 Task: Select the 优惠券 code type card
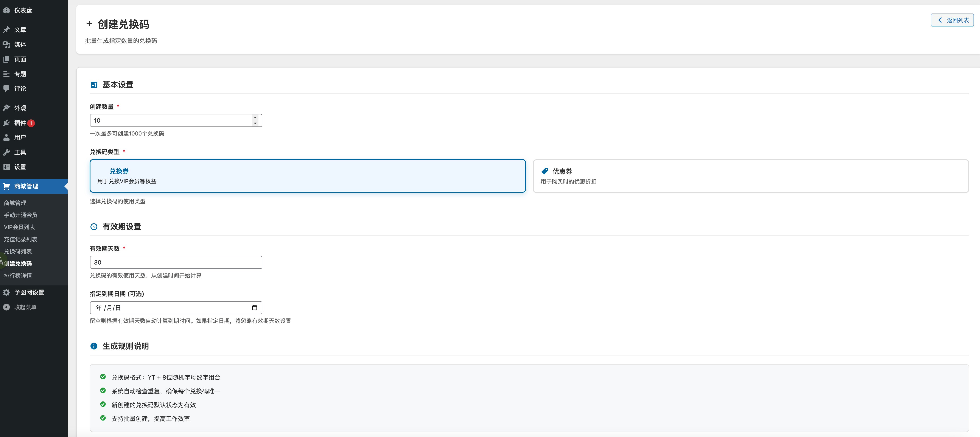[x=750, y=176]
